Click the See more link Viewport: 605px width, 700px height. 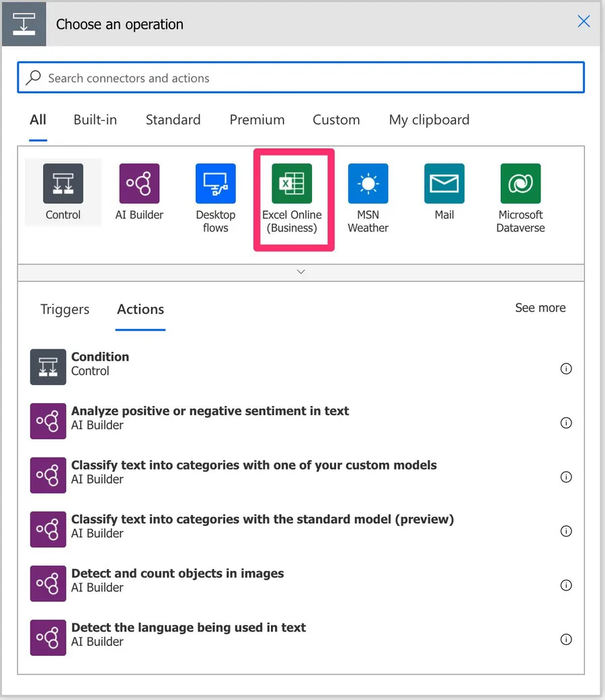(540, 308)
